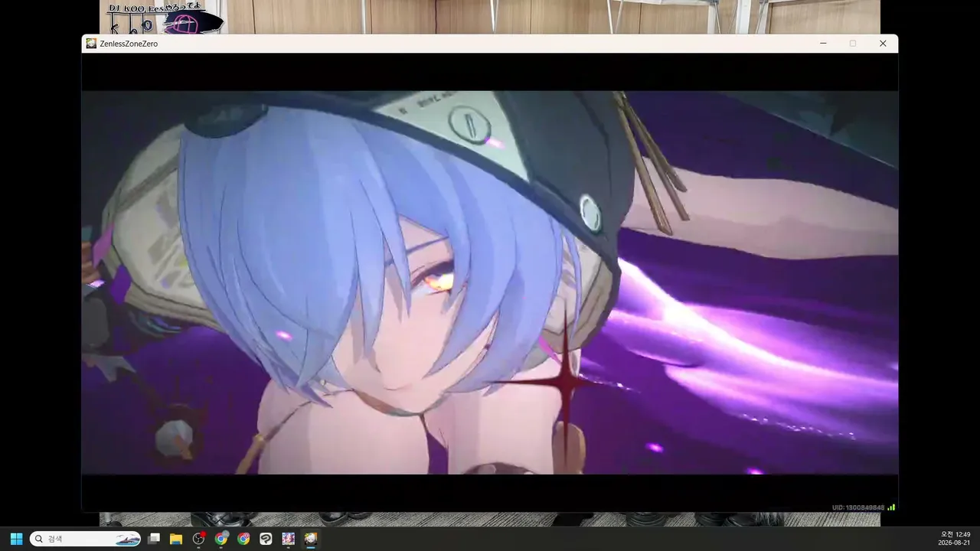Screen dimensions: 980x551
Task: Open the Windows Start menu
Action: point(16,539)
